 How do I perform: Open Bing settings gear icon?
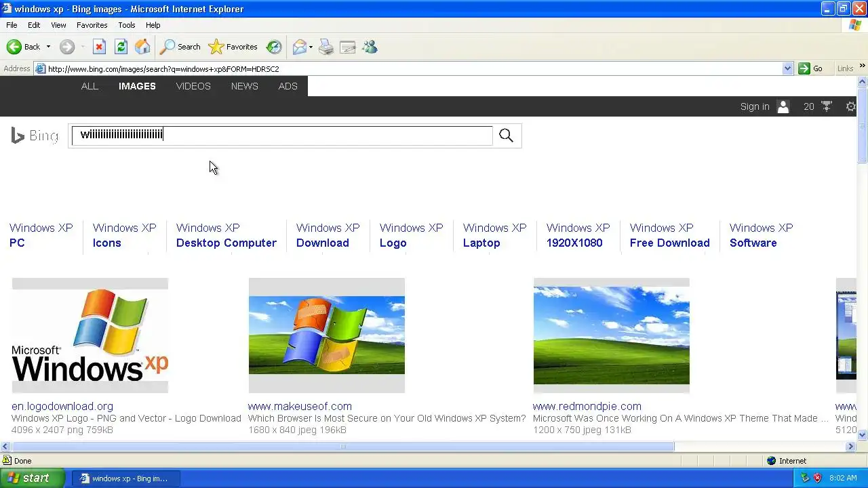coord(850,106)
